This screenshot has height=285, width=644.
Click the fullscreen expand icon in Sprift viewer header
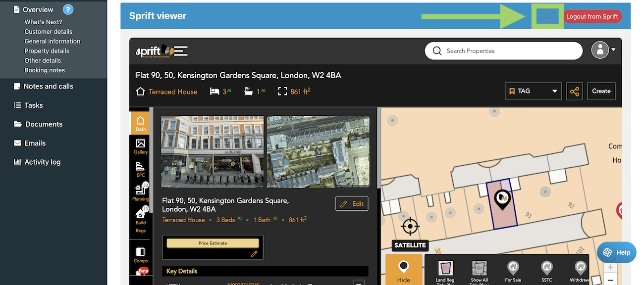tap(548, 16)
